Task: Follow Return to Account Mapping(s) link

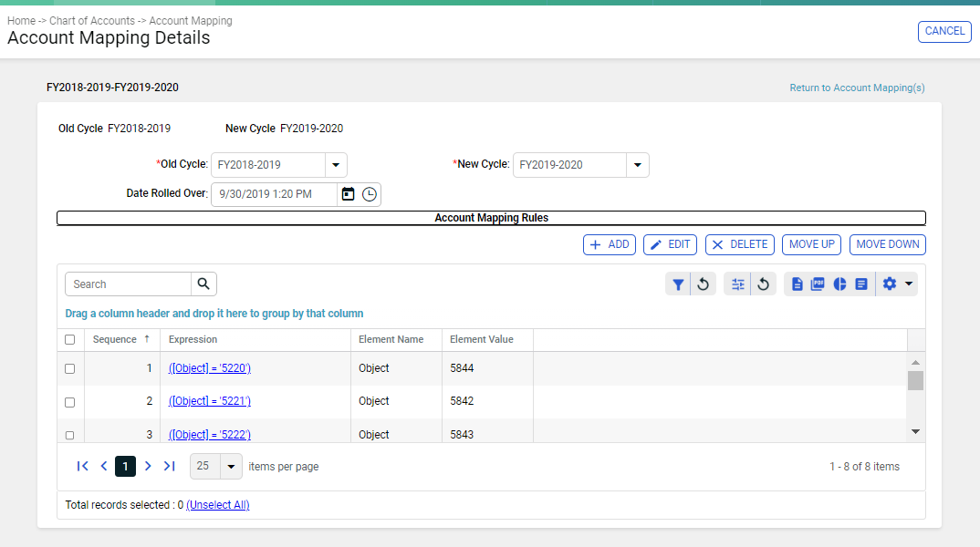Action: 857,88
